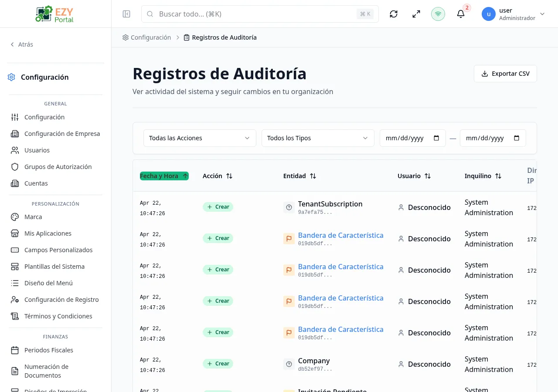The image size is (558, 392).
Task: Open notifications bell with 2 badge
Action: [461, 14]
